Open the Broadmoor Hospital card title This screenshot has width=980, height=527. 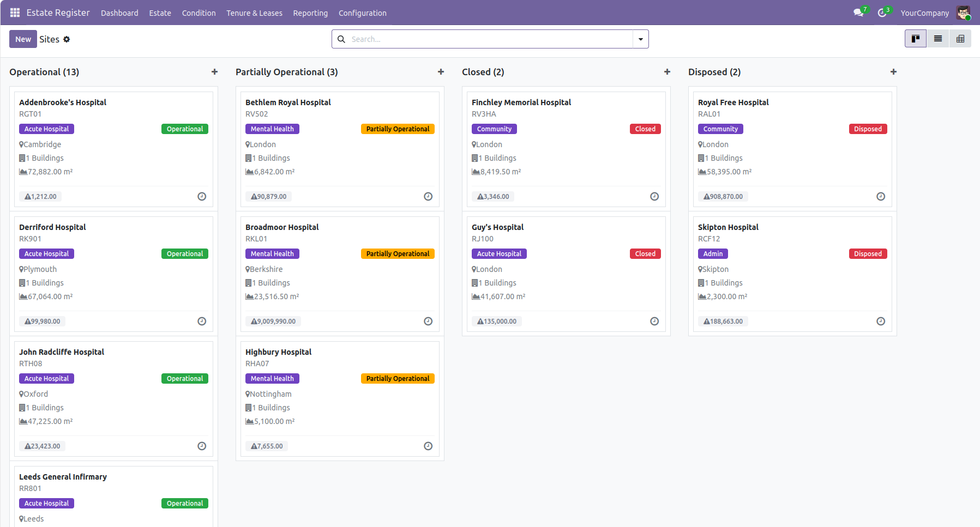click(282, 227)
